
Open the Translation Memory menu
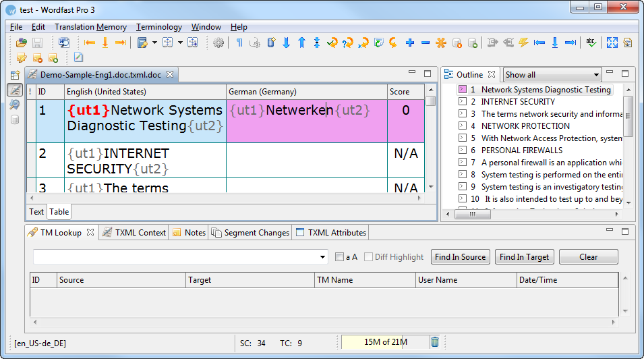point(90,27)
